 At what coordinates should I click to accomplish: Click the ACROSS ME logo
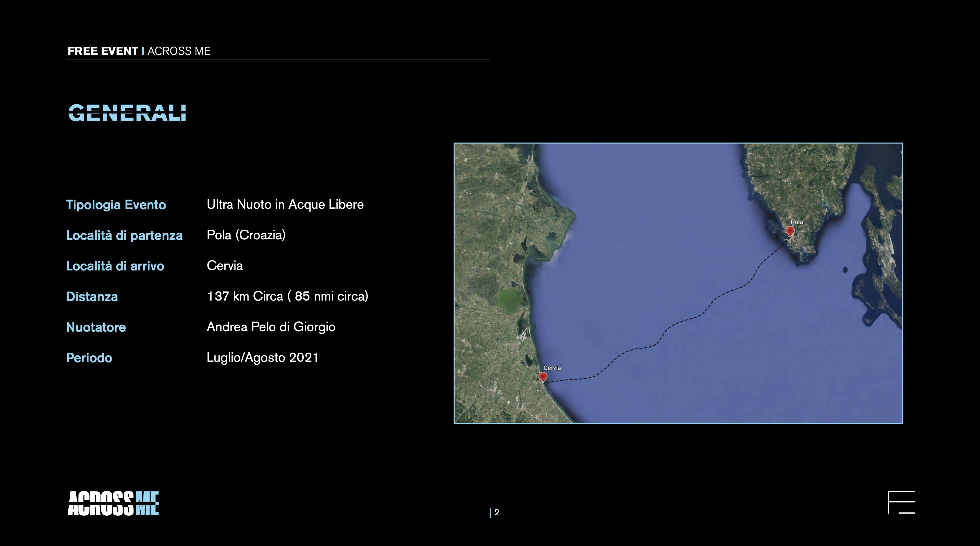pyautogui.click(x=113, y=503)
